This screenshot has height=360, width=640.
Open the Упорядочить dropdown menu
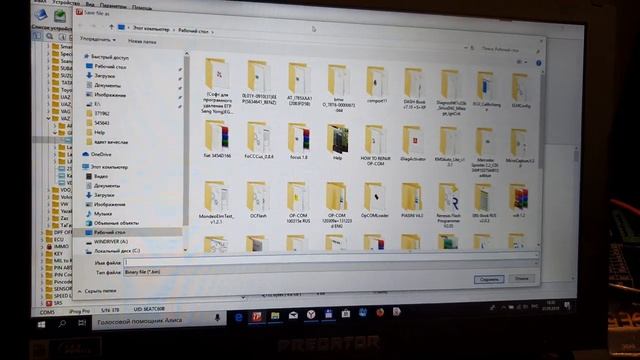tap(98, 40)
